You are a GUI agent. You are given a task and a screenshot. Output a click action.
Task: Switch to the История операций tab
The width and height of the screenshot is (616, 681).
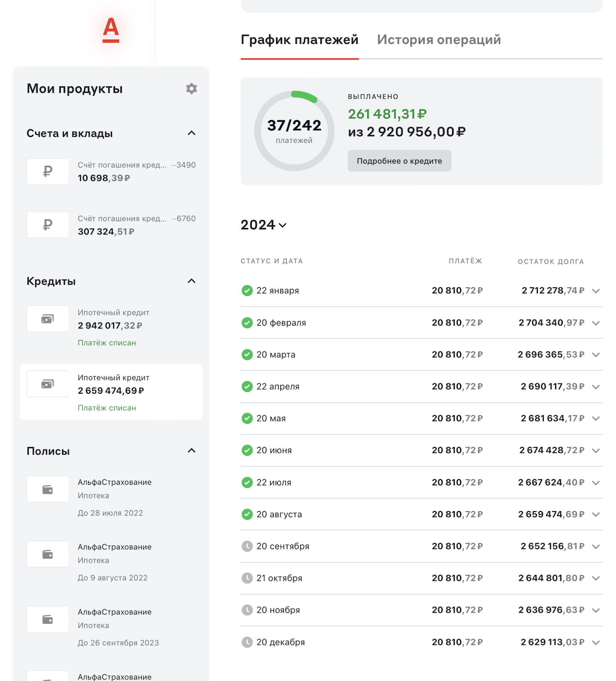click(439, 40)
